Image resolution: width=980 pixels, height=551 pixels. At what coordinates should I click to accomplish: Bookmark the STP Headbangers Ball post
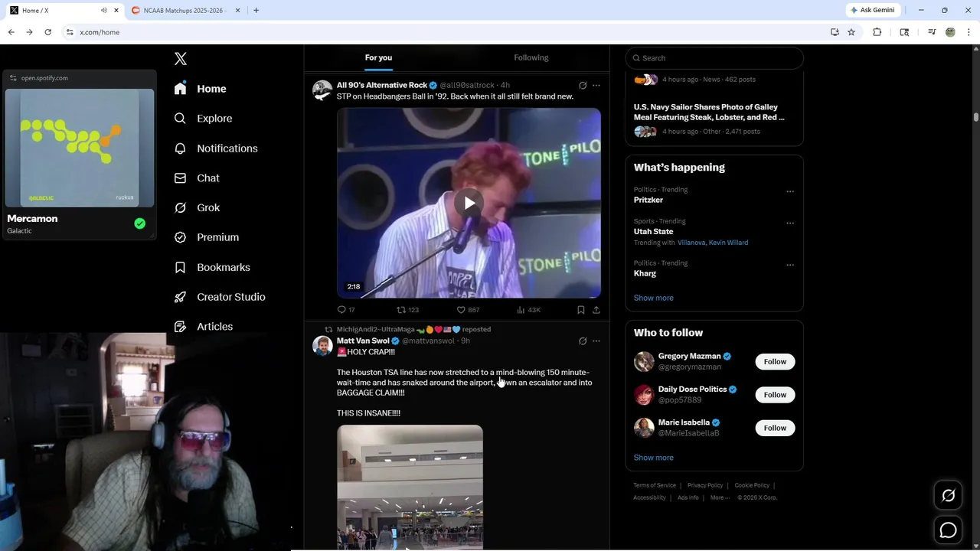click(580, 310)
